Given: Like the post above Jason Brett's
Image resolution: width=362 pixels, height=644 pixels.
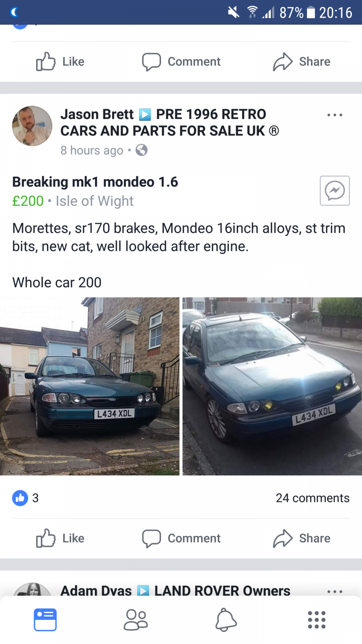Looking at the screenshot, I should click(x=60, y=62).
